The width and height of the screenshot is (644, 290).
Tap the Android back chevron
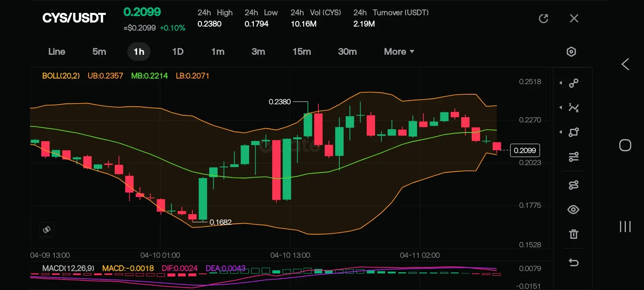tap(625, 64)
